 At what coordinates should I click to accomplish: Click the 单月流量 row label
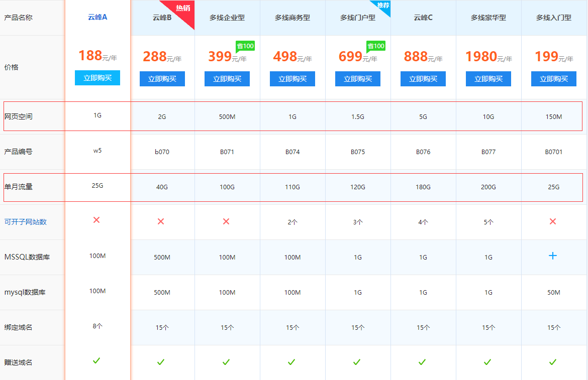pos(18,187)
